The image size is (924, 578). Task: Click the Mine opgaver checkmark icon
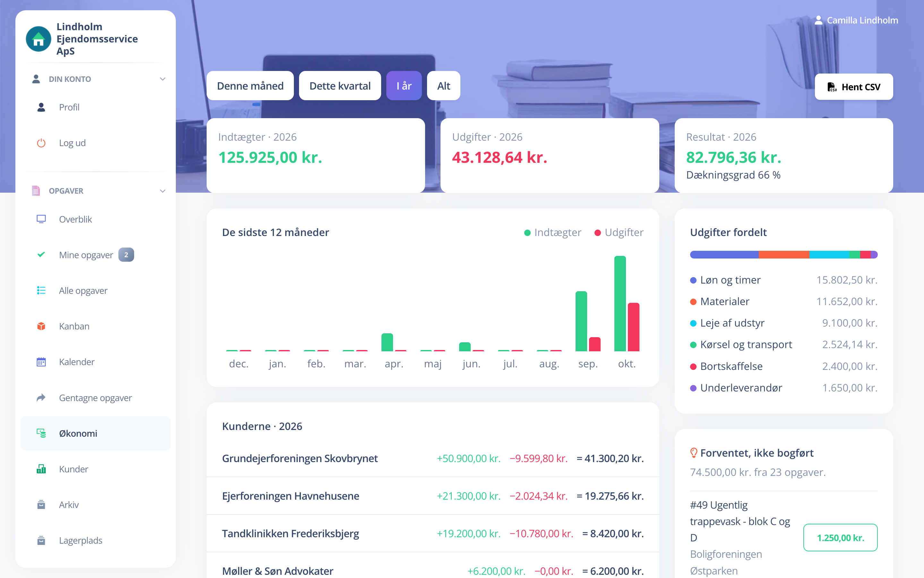tap(41, 255)
